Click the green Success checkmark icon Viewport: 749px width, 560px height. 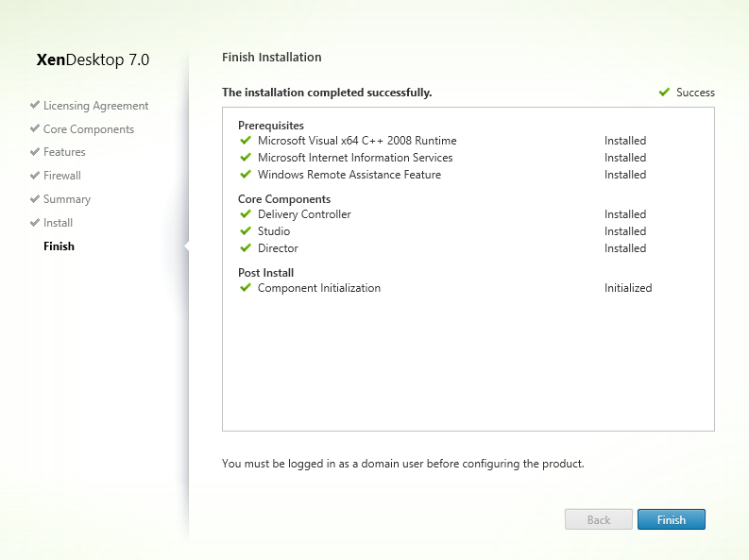click(x=664, y=93)
